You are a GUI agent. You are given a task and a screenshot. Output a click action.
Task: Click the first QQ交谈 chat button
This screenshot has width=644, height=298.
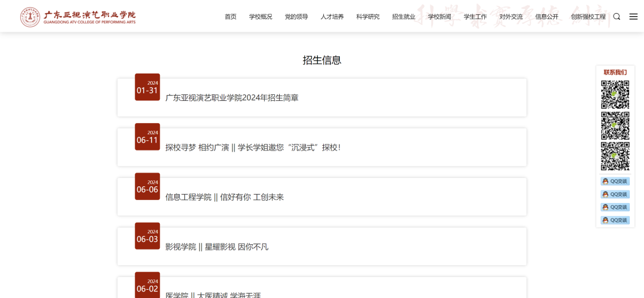615,182
